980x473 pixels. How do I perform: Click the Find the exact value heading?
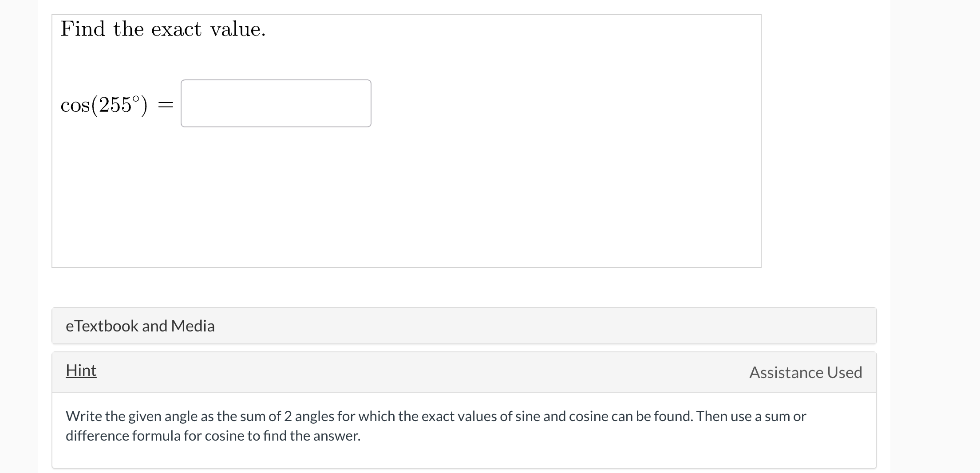162,28
